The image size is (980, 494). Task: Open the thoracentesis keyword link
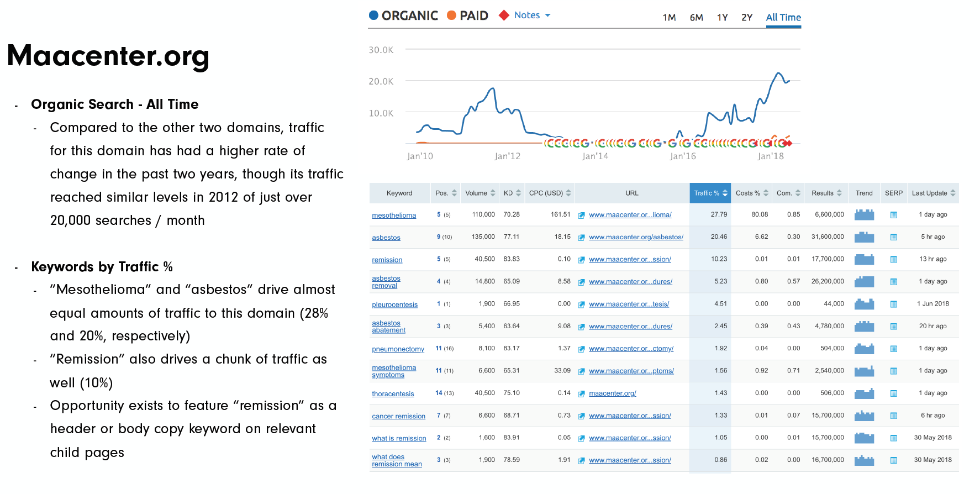pyautogui.click(x=393, y=394)
